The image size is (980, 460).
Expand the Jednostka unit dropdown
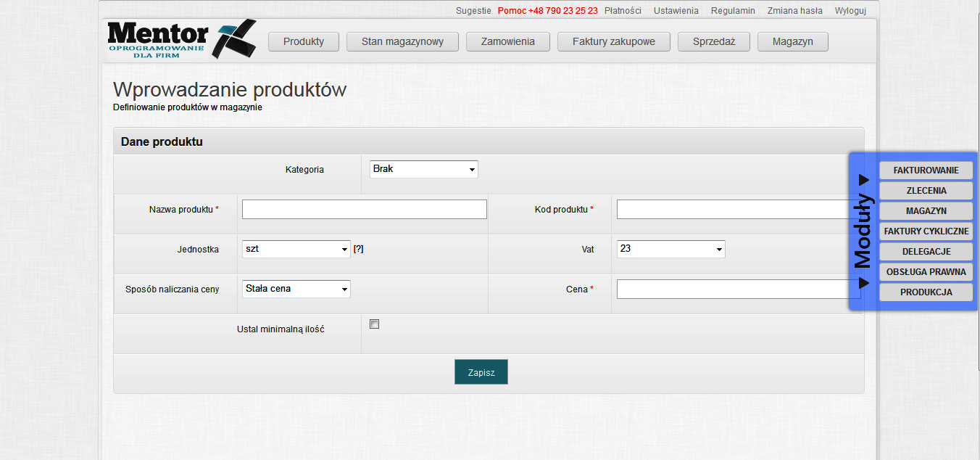point(296,249)
